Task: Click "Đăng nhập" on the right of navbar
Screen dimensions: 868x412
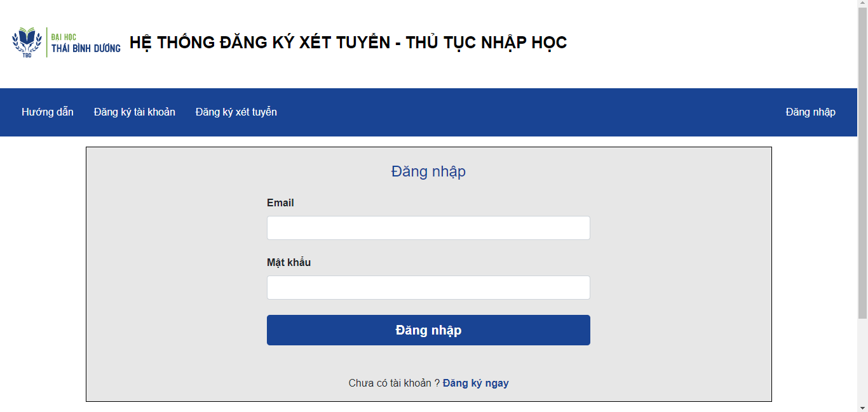Action: 811,112
